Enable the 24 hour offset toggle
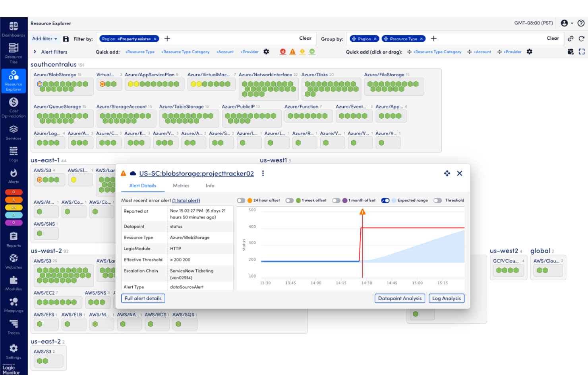 point(241,200)
